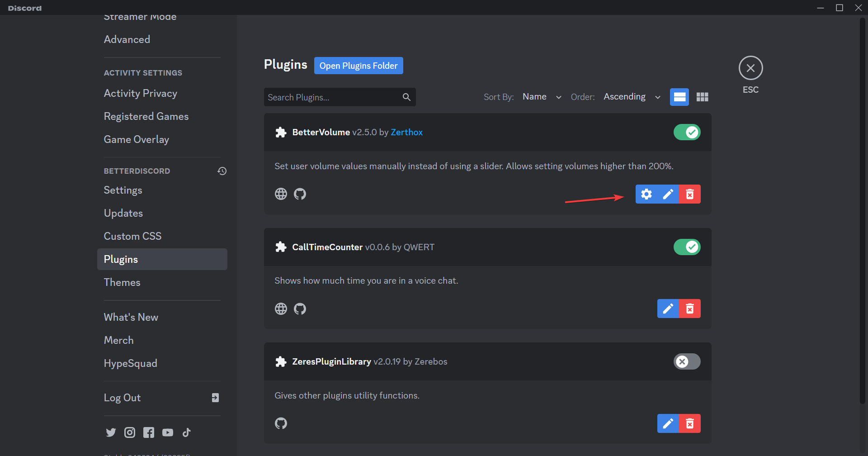The image size is (868, 456).
Task: Open BetterDiscord Updates page
Action: tap(162, 213)
